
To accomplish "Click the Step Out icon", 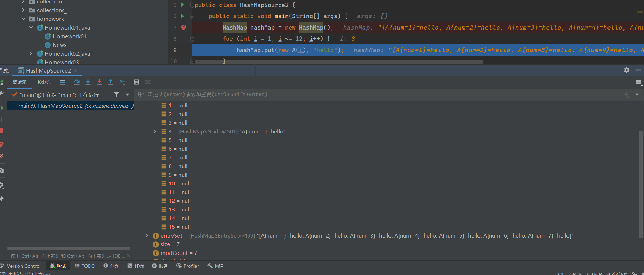I will pos(111,82).
